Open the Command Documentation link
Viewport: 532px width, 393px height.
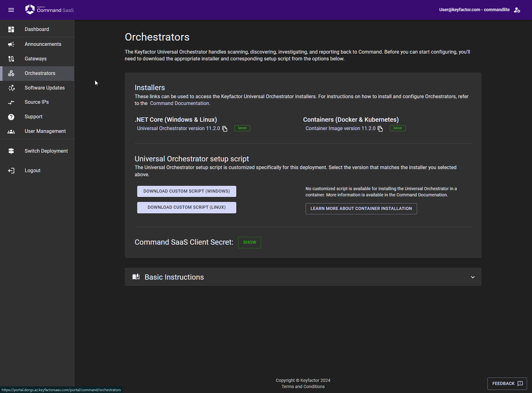tap(180, 103)
